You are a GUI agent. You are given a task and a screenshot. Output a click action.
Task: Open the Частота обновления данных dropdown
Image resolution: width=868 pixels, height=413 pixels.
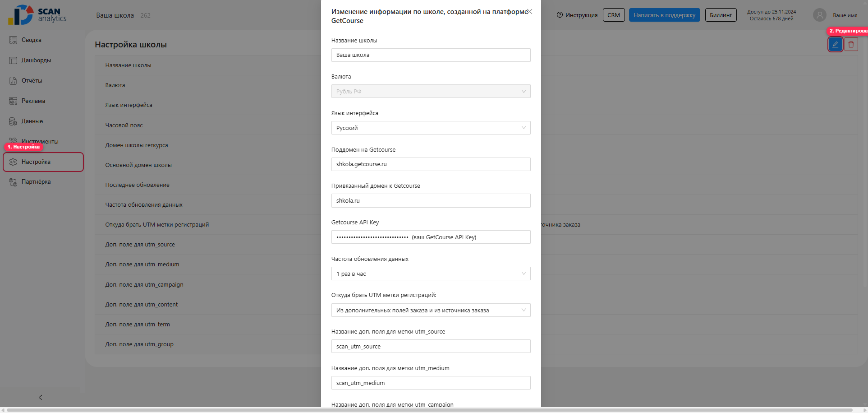coord(431,274)
